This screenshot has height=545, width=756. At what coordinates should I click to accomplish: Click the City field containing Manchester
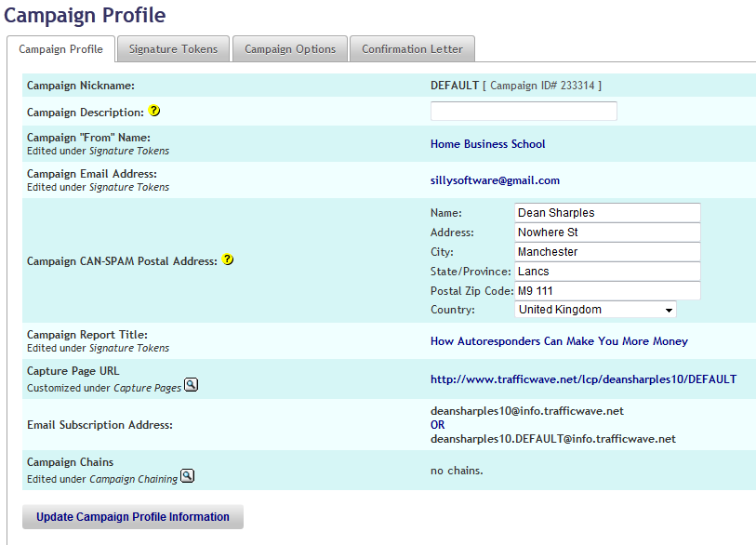click(606, 252)
